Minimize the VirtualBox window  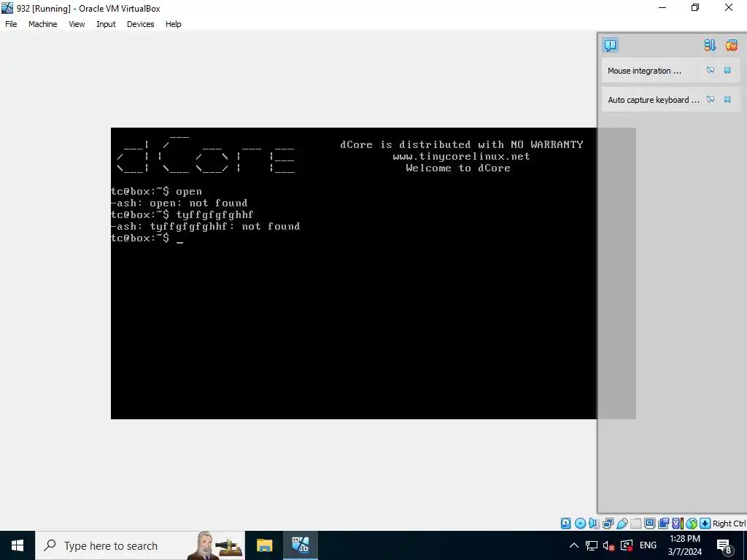coord(662,8)
